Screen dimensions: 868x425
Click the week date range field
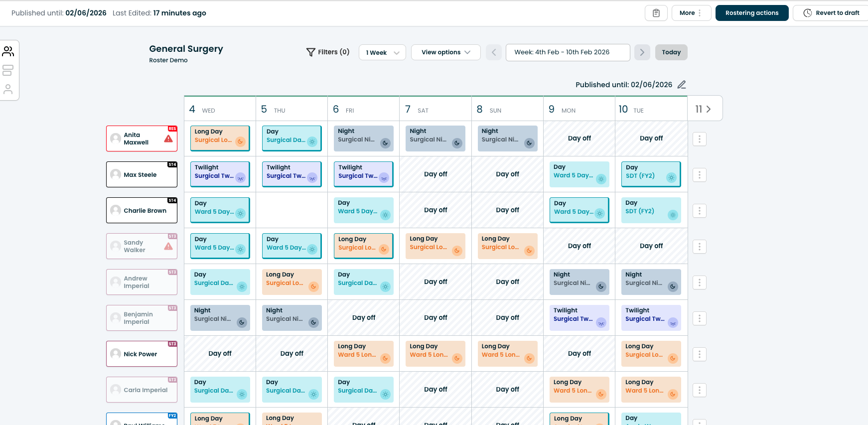pyautogui.click(x=568, y=52)
